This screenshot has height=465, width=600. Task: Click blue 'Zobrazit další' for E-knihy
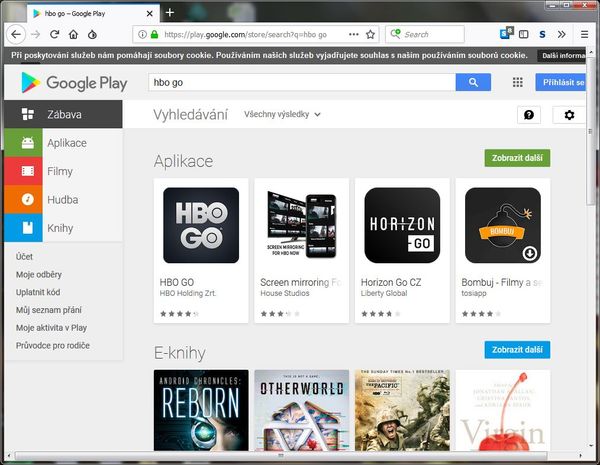[516, 349]
